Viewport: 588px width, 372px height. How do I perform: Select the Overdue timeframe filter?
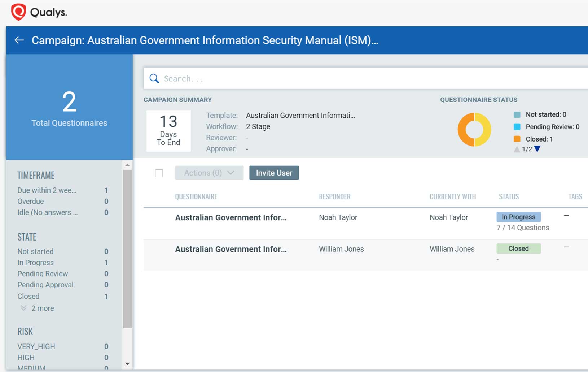pyautogui.click(x=30, y=201)
